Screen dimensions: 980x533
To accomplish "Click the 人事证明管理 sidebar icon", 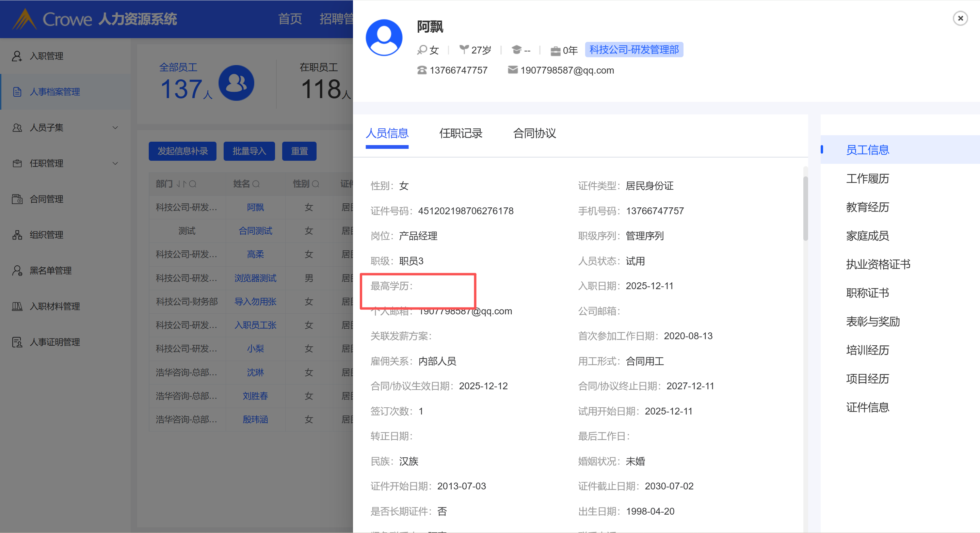I will point(17,342).
